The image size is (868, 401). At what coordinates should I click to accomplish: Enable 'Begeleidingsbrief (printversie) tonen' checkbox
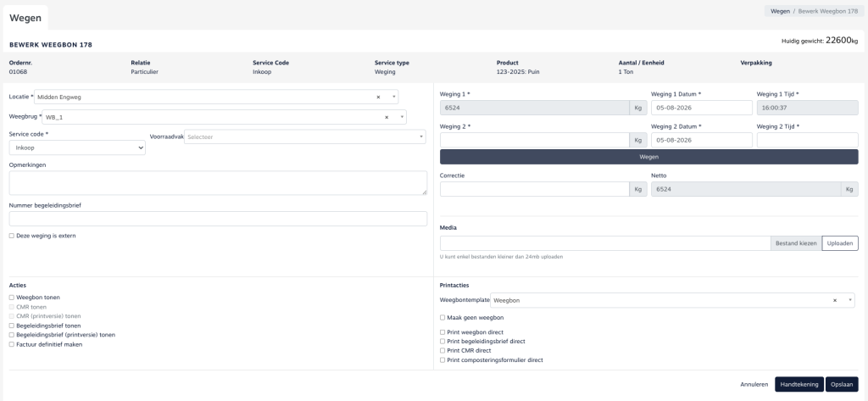(x=12, y=335)
